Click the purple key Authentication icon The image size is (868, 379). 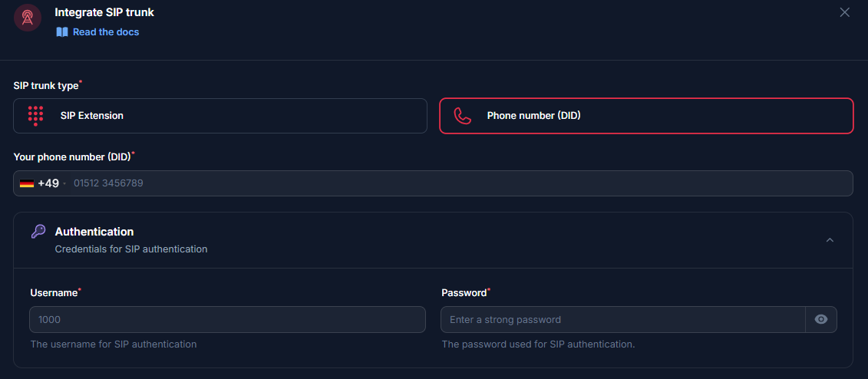(38, 232)
